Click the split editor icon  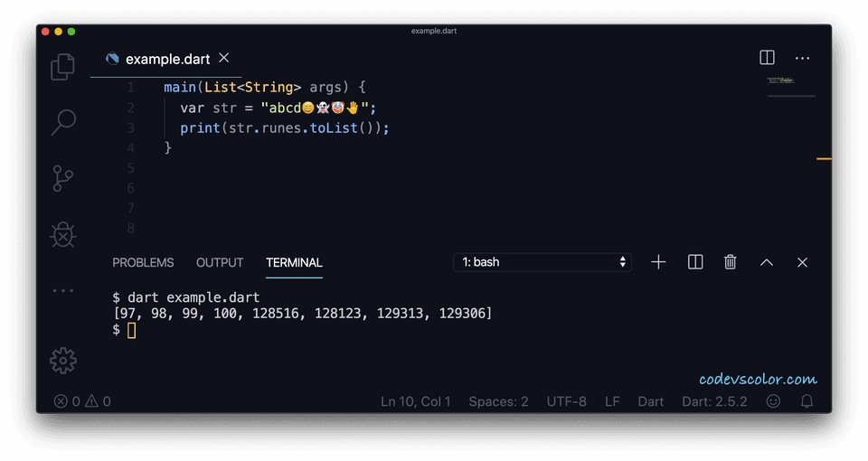(767, 58)
